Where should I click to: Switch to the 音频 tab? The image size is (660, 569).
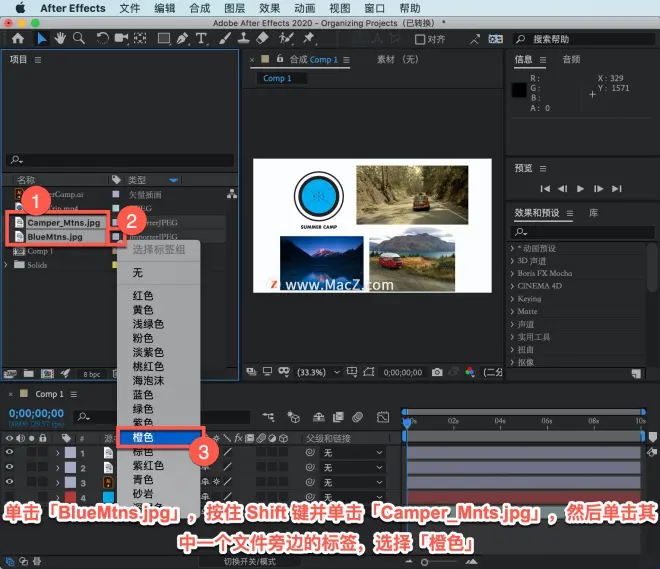571,59
